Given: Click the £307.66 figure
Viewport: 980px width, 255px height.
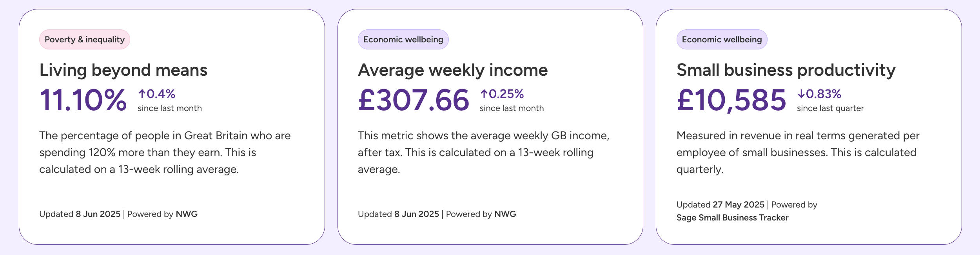Looking at the screenshot, I should tap(414, 100).
